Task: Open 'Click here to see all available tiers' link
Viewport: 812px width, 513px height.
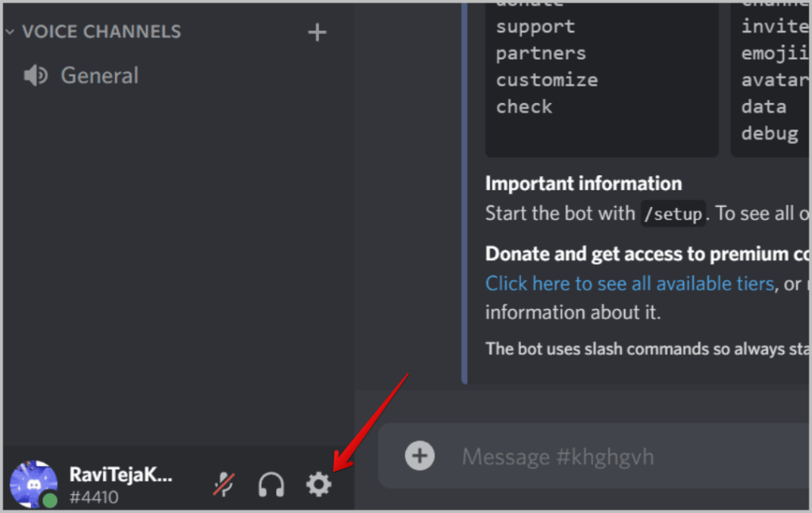Action: point(629,284)
